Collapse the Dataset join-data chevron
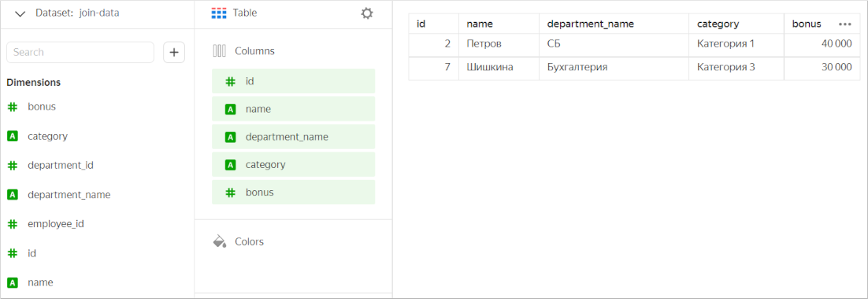 pyautogui.click(x=20, y=14)
